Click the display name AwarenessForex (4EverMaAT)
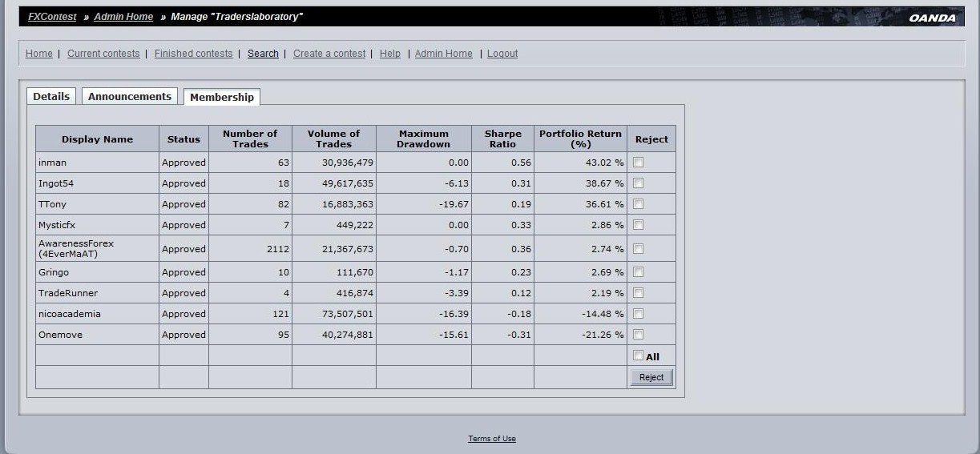Screen dimensions: 980x454 pyautogui.click(x=76, y=248)
